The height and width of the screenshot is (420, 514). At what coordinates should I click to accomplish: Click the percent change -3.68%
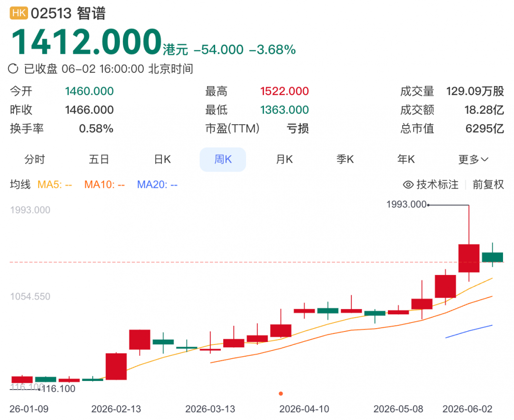tap(272, 50)
